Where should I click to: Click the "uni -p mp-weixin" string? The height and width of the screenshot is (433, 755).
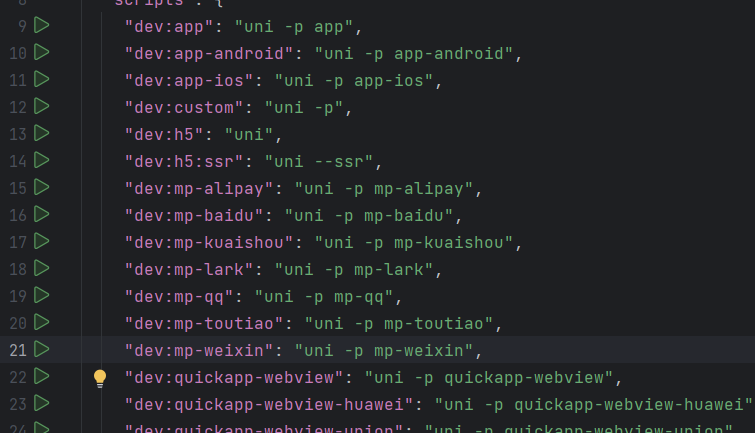point(384,351)
